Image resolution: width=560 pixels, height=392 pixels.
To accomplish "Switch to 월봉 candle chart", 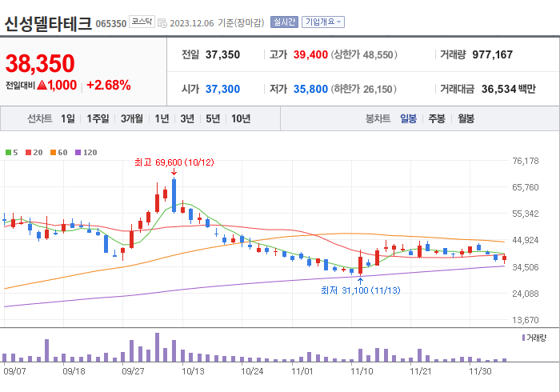I will click(x=466, y=118).
